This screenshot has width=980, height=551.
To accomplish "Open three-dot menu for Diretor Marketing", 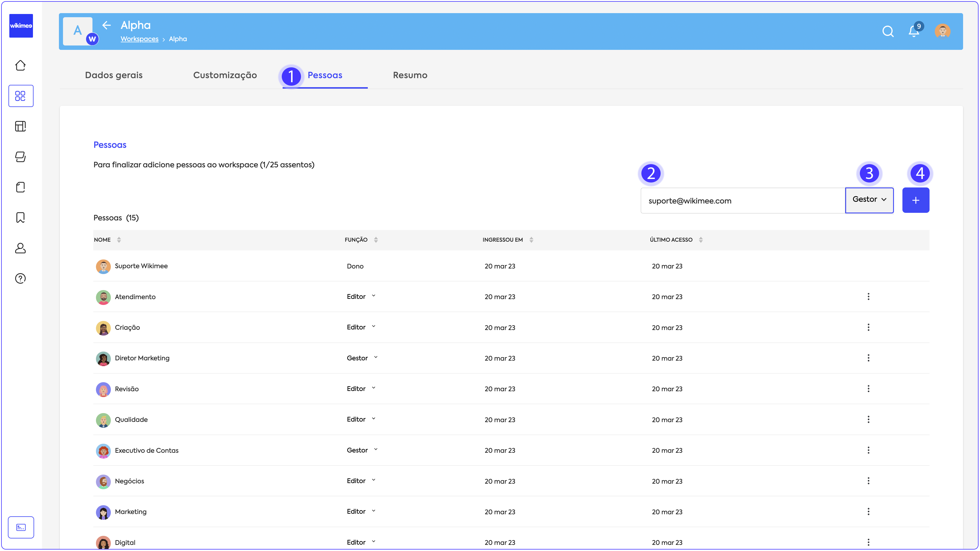I will pyautogui.click(x=868, y=358).
